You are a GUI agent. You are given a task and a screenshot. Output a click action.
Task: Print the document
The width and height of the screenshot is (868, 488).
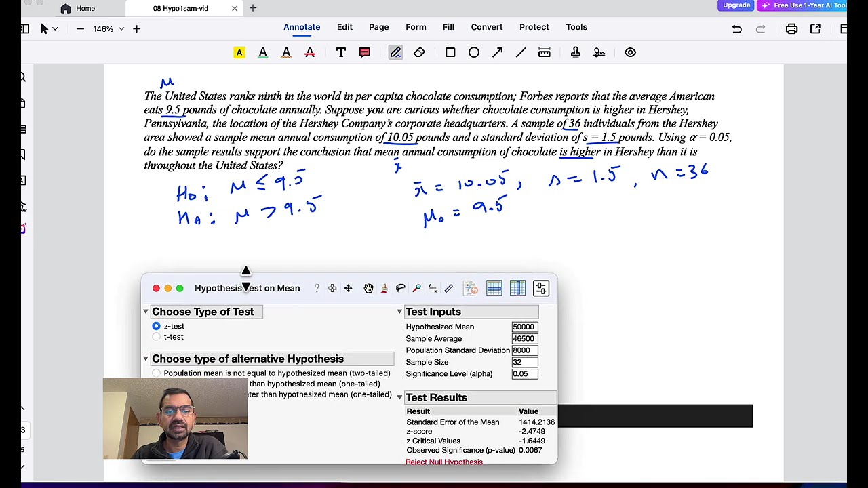[791, 28]
